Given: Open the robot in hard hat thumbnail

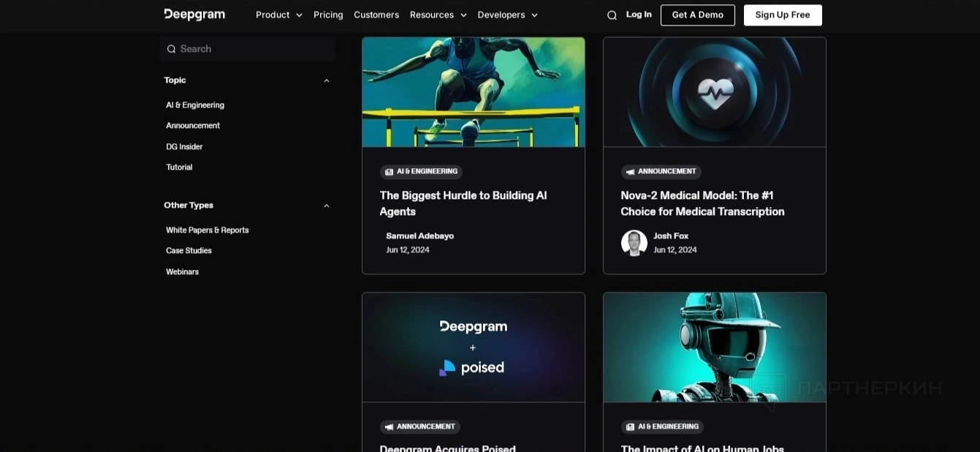Looking at the screenshot, I should point(715,347).
